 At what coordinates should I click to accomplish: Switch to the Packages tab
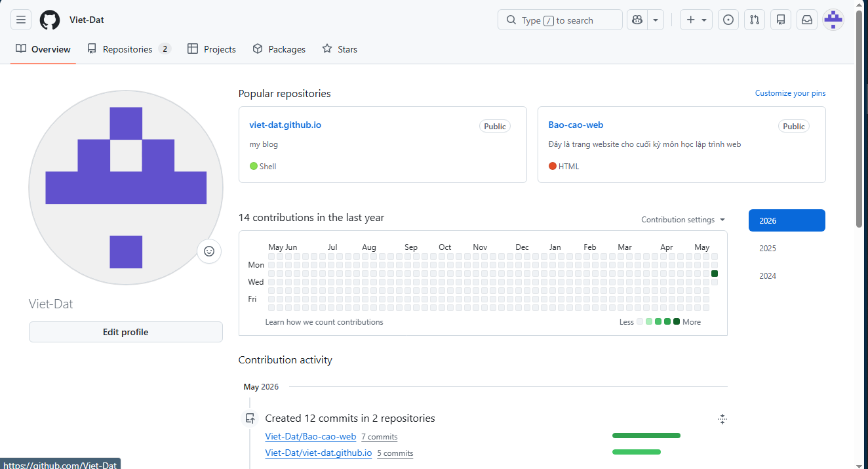tap(279, 49)
